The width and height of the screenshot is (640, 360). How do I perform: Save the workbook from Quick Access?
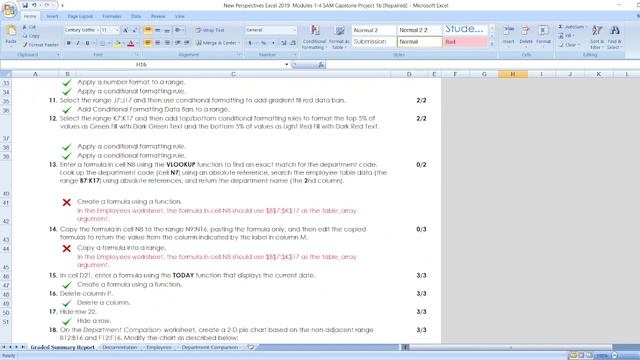25,5
